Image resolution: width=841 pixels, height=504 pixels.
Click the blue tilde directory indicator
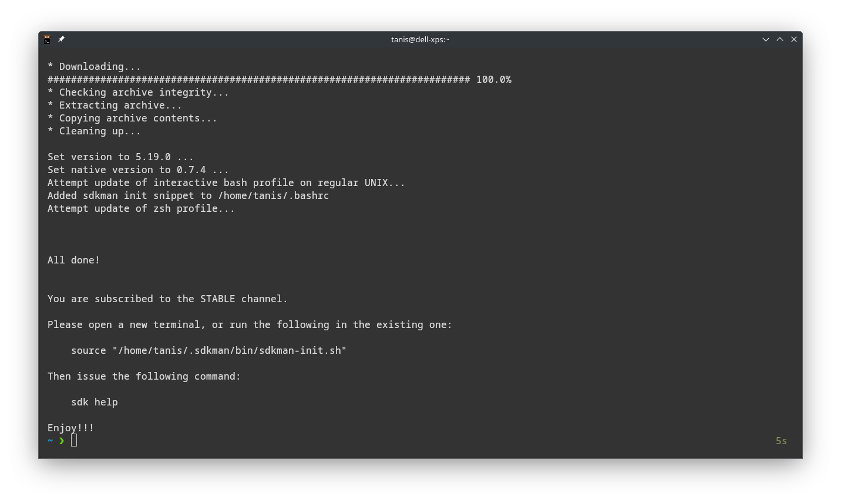(x=51, y=441)
